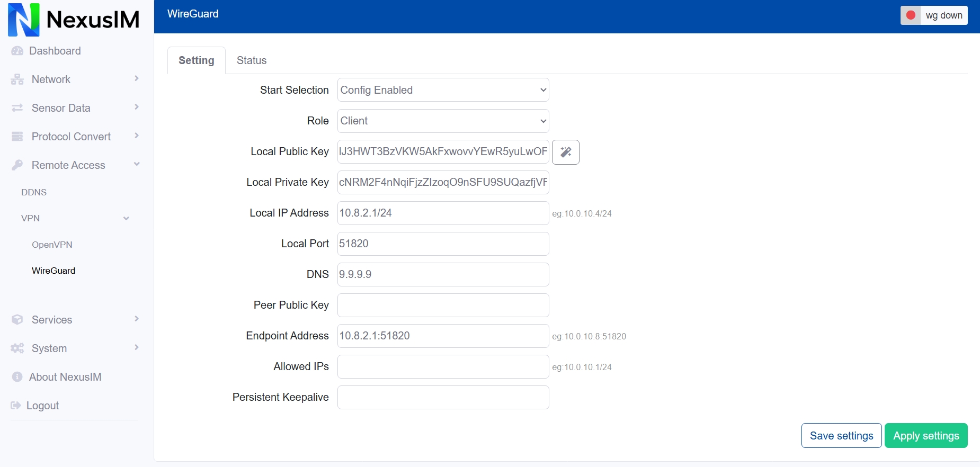
Task: Click the DNS input field
Action: 443,274
